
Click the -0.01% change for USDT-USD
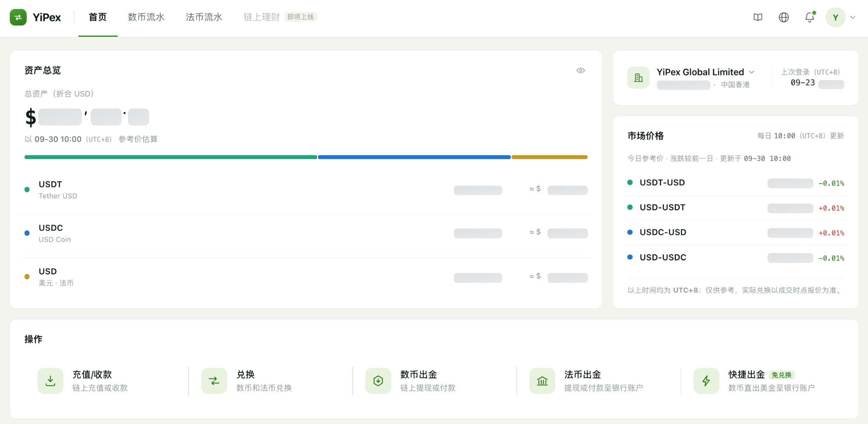click(x=831, y=183)
